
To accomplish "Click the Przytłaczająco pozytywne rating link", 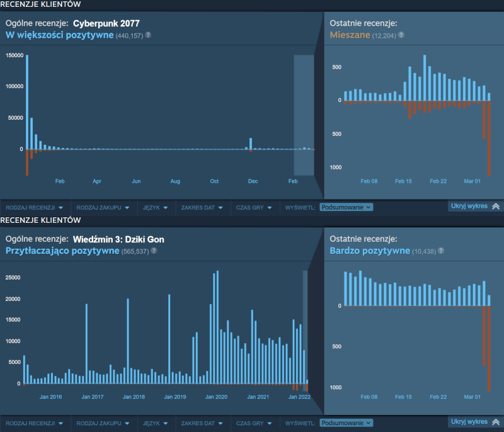I will (62, 251).
